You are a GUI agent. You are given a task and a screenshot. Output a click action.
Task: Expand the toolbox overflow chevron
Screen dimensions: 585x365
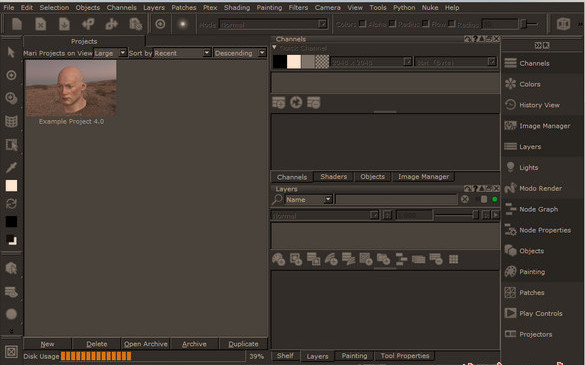point(11,331)
